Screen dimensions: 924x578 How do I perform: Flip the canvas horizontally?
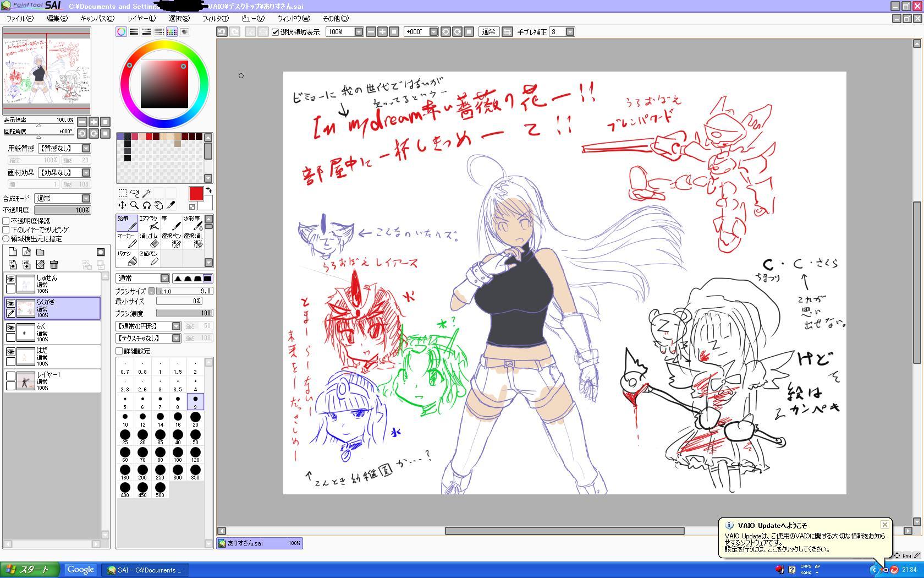pyautogui.click(x=508, y=32)
